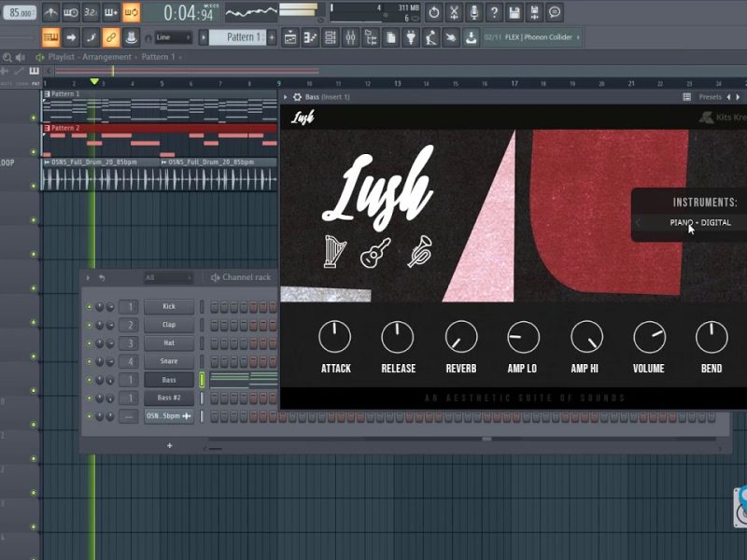Viewport: 747px width, 560px height.
Task: Click the PIANO - DIGITAL instrument name
Action: 700,222
